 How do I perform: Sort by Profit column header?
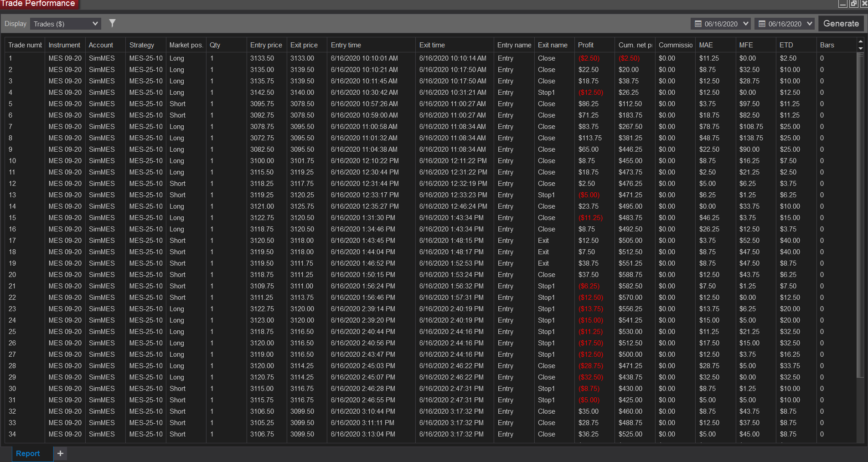(x=594, y=45)
